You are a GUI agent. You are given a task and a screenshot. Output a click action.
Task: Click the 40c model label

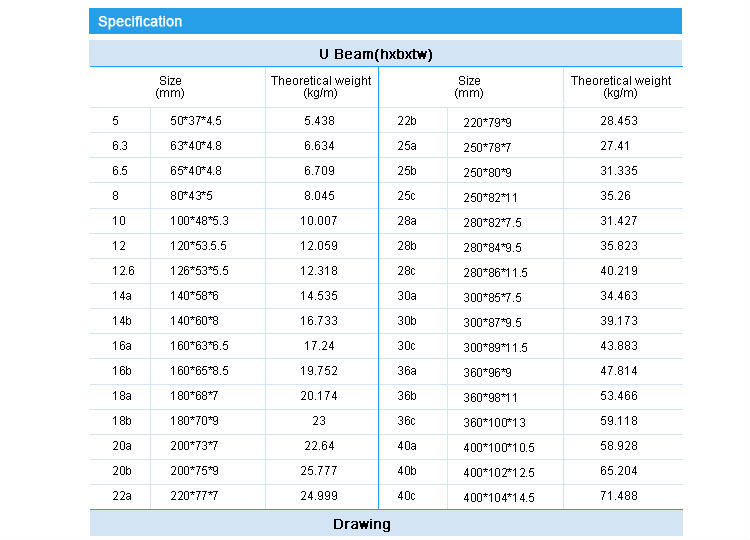tap(407, 496)
